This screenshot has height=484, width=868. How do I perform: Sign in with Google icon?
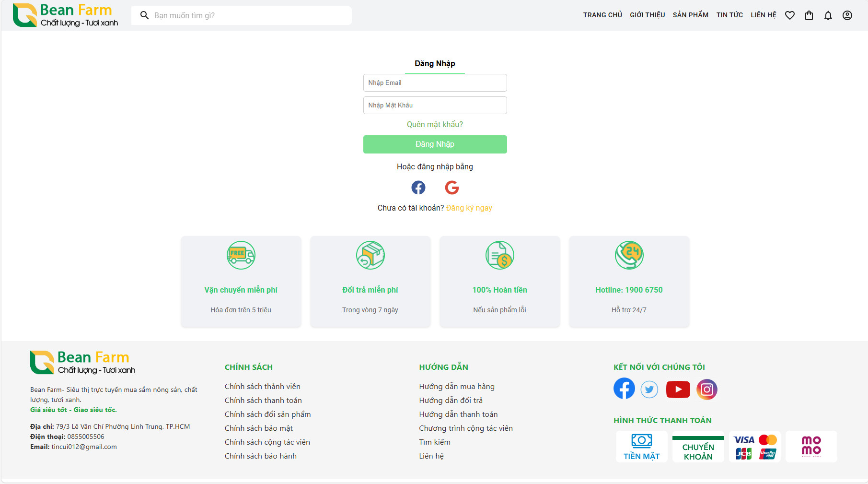tap(452, 188)
